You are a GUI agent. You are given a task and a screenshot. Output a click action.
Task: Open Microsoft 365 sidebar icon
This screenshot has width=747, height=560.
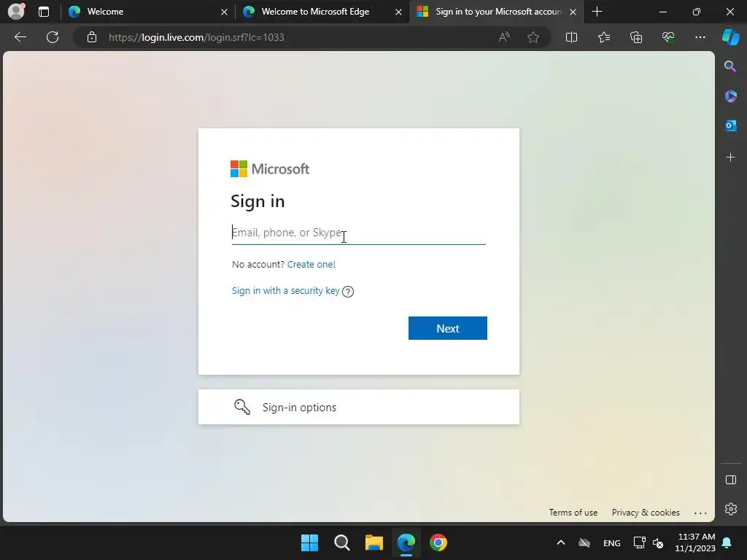(x=730, y=96)
